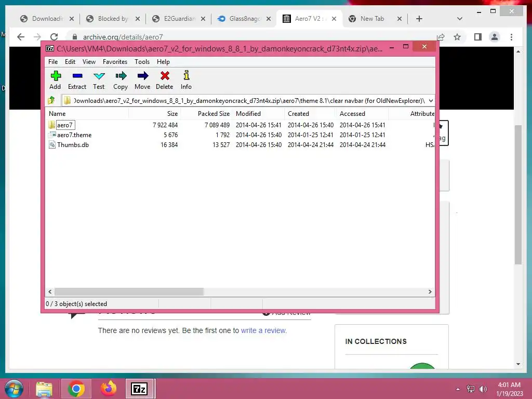Close the Aero7 V2 tab
532x399 pixels.
pos(334,19)
